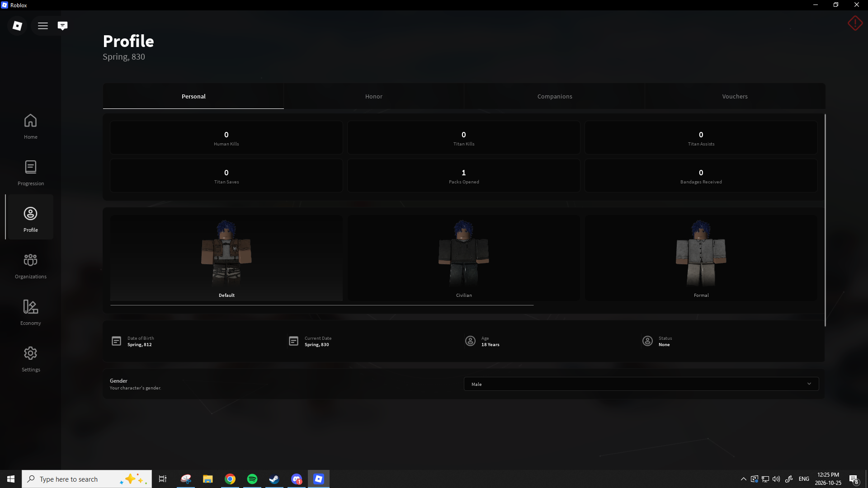Show hidden system tray icons

pos(743,479)
